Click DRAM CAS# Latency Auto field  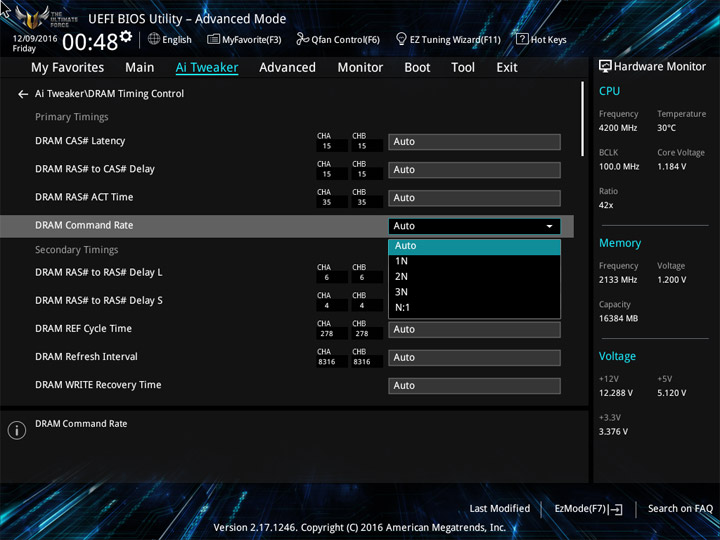click(x=474, y=142)
